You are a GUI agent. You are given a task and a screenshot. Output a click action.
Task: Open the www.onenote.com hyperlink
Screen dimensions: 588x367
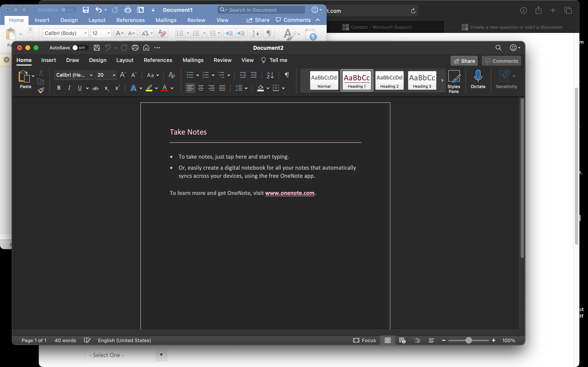pyautogui.click(x=290, y=193)
